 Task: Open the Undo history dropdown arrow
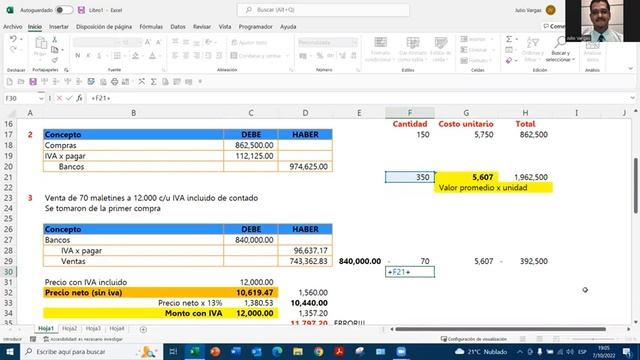coord(21,39)
